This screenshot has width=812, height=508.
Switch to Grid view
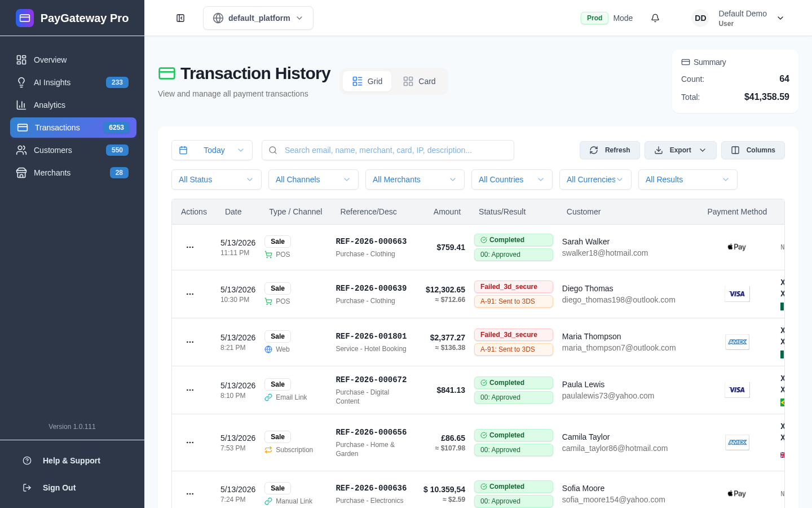[367, 81]
